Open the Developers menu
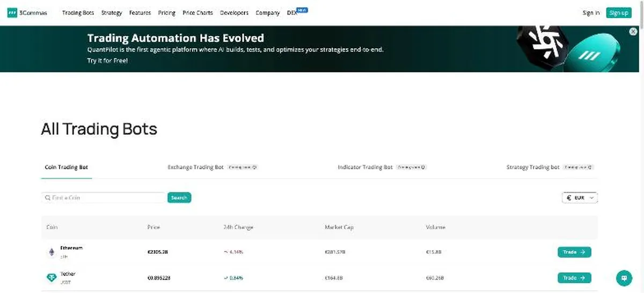644x293 pixels. [x=234, y=13]
